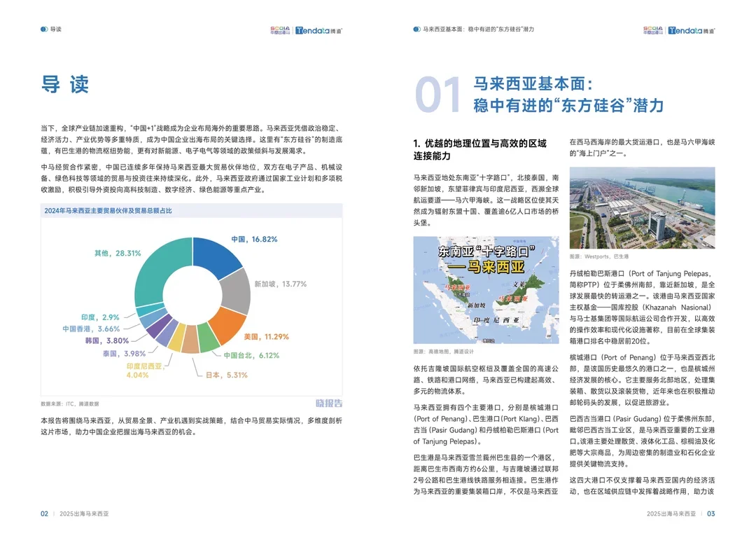Click the paragraph beginning 依托吉隆坡国际航空枢纽
This screenshot has height=538, width=756.
pos(486,380)
